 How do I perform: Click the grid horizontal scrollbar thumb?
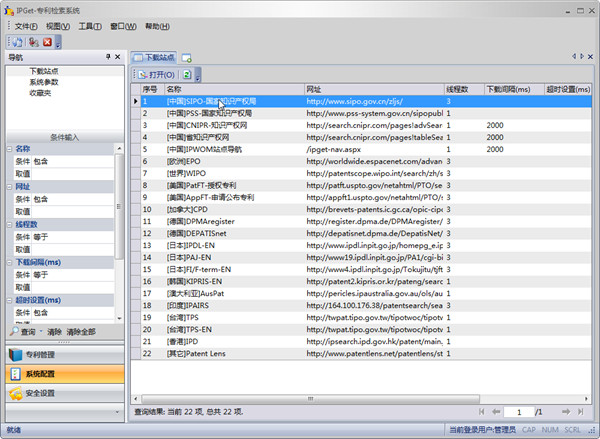point(310,399)
